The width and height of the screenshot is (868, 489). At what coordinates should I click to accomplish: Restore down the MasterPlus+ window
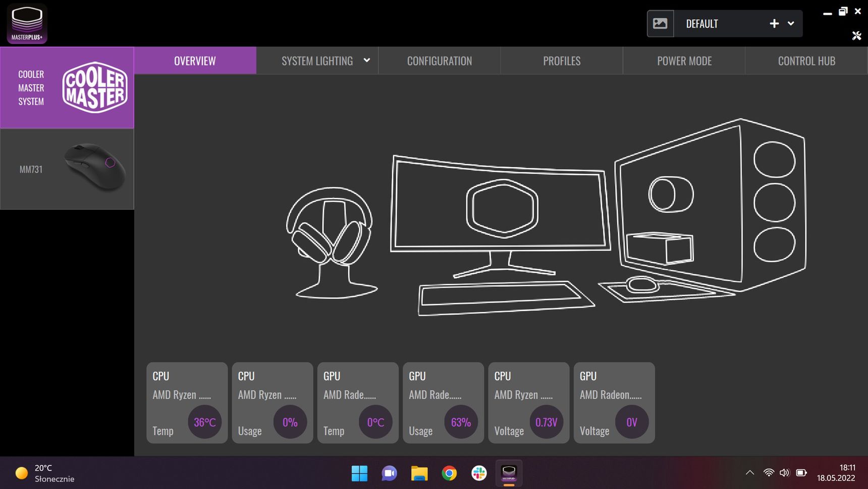843,11
